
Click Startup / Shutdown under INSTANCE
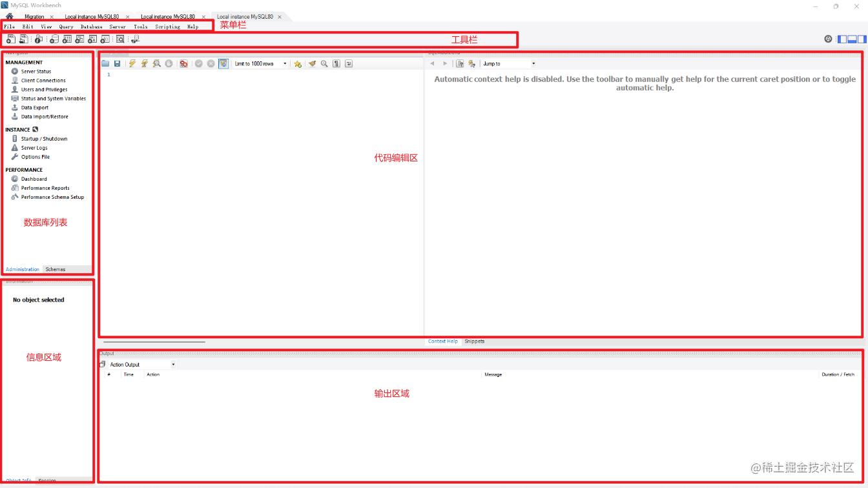coord(43,138)
